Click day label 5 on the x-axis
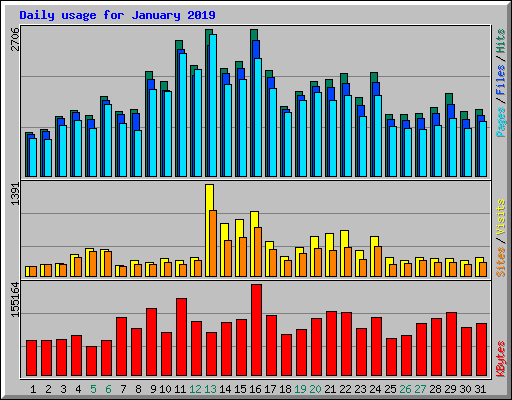Screen dimensions: 512x400 tap(93, 389)
